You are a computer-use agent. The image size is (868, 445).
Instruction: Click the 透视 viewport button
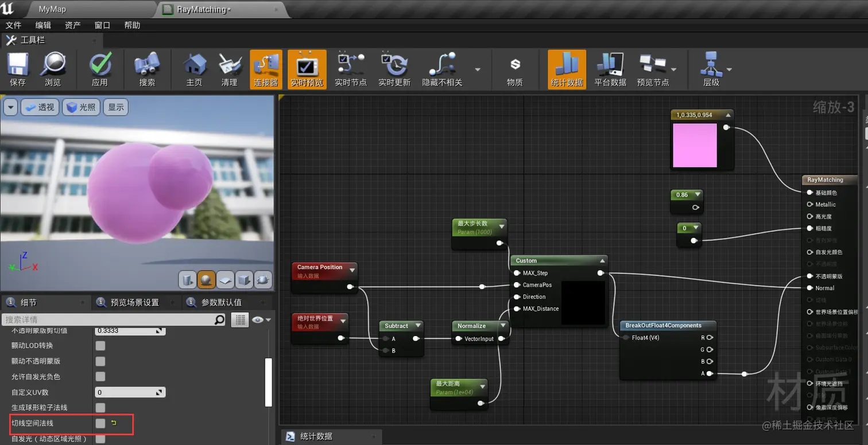tap(40, 107)
